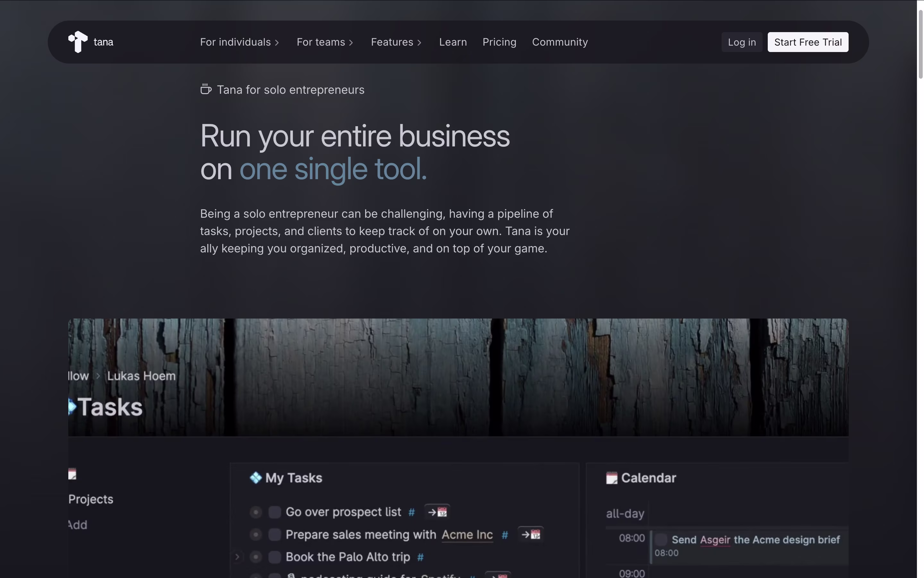Viewport: 924px width, 578px height.
Task: Click the coffee cup icon beside solo entrepreneurs
Action: pos(206,90)
